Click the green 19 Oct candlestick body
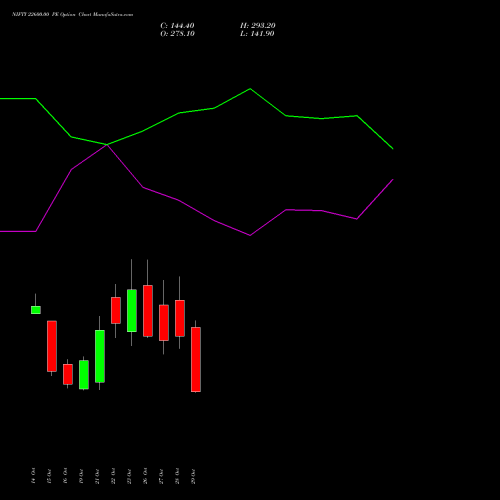The image size is (500, 500). coord(84,375)
